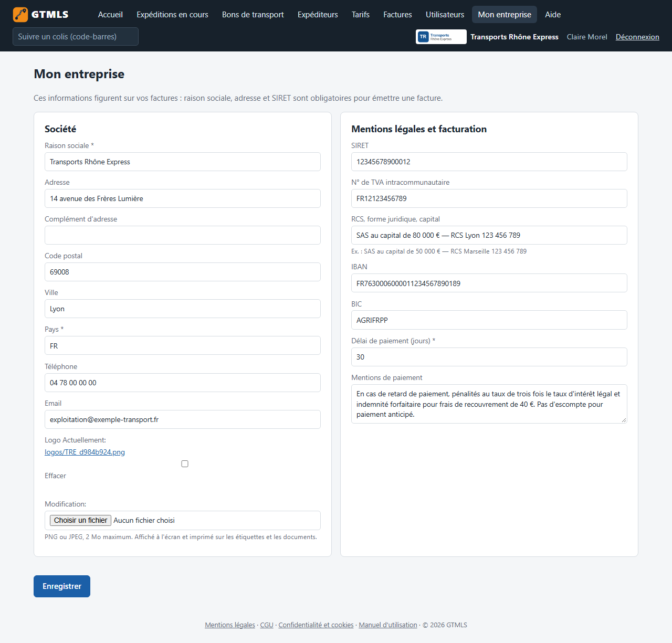Focus the Téléphone field
The width and height of the screenshot is (672, 643).
pyautogui.click(x=183, y=383)
